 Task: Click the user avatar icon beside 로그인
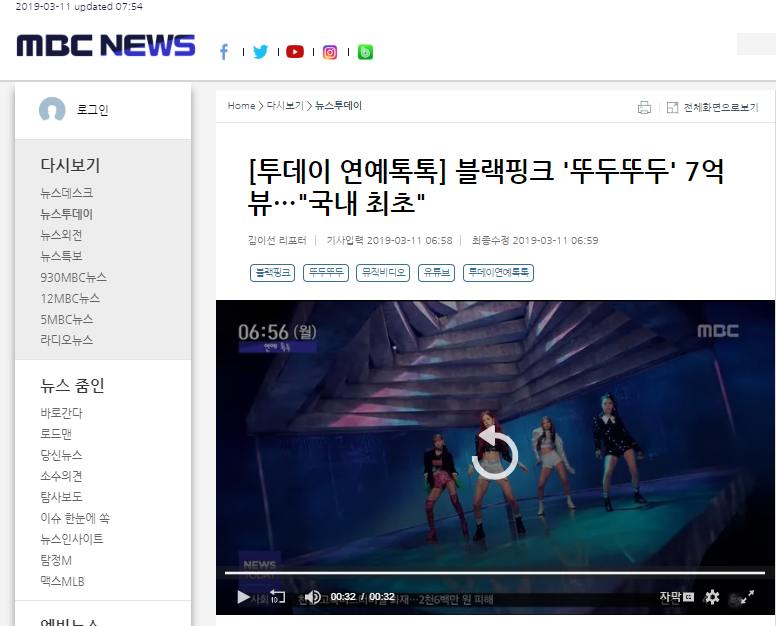click(x=52, y=109)
